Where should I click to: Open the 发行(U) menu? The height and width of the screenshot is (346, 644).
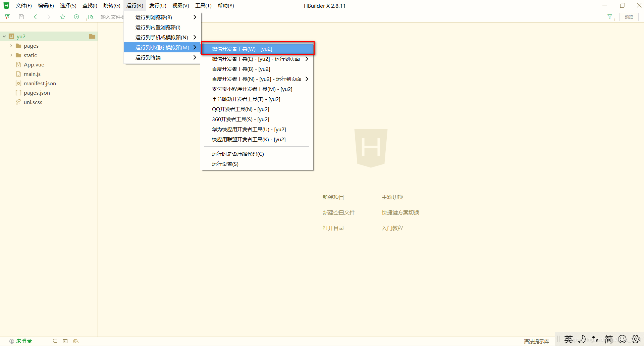(x=158, y=6)
